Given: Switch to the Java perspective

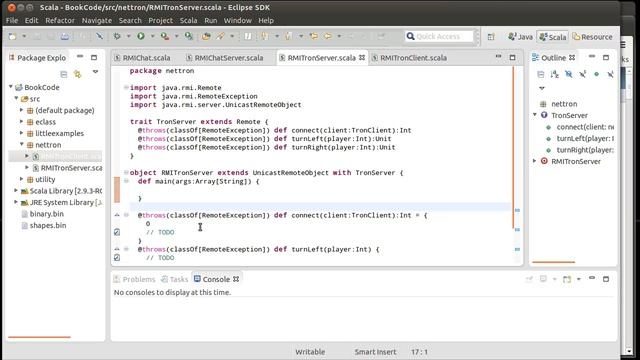Looking at the screenshot, I should 520,37.
